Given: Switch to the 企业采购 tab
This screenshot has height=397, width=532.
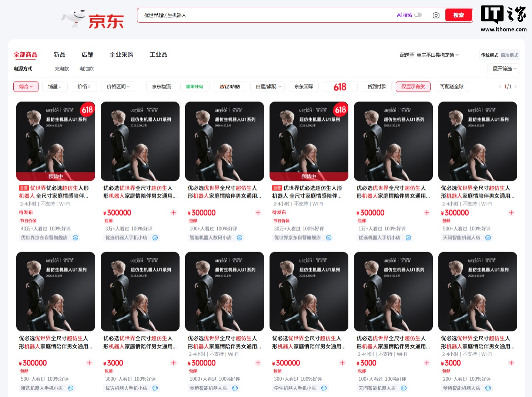Looking at the screenshot, I should click(x=121, y=55).
